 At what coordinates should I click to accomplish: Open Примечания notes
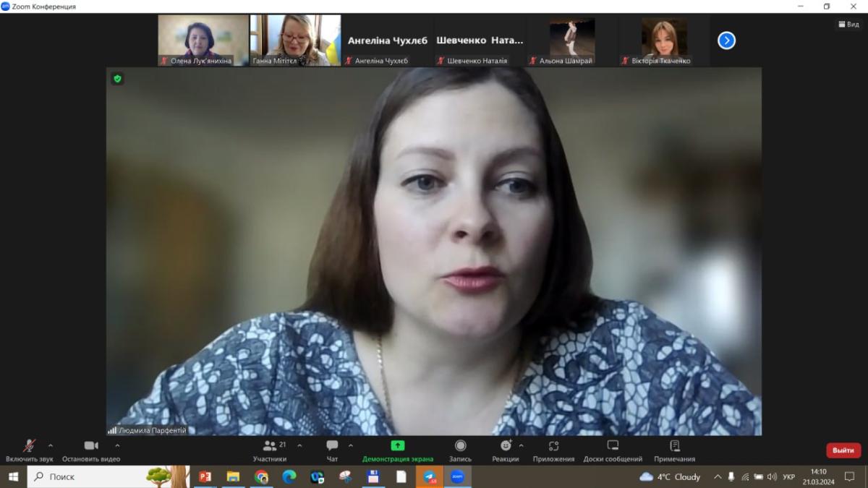pyautogui.click(x=674, y=450)
